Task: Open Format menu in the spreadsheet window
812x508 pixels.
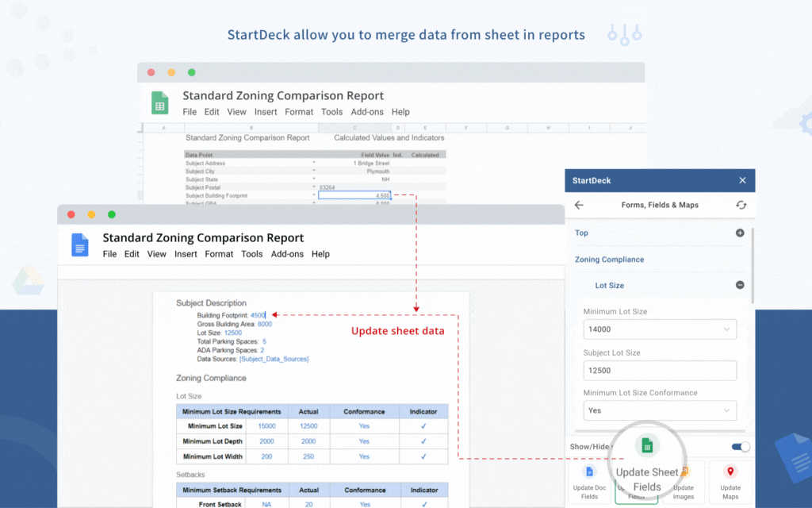Action: click(x=299, y=112)
